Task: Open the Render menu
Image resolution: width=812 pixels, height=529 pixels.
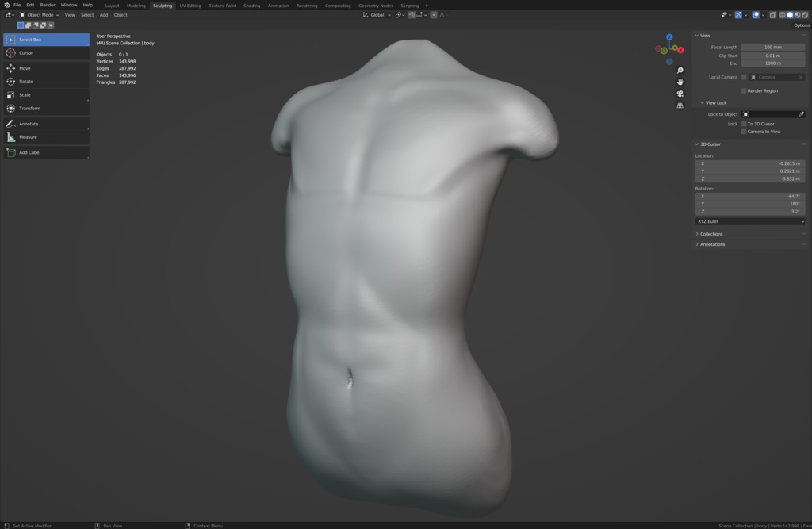Action: tap(47, 6)
